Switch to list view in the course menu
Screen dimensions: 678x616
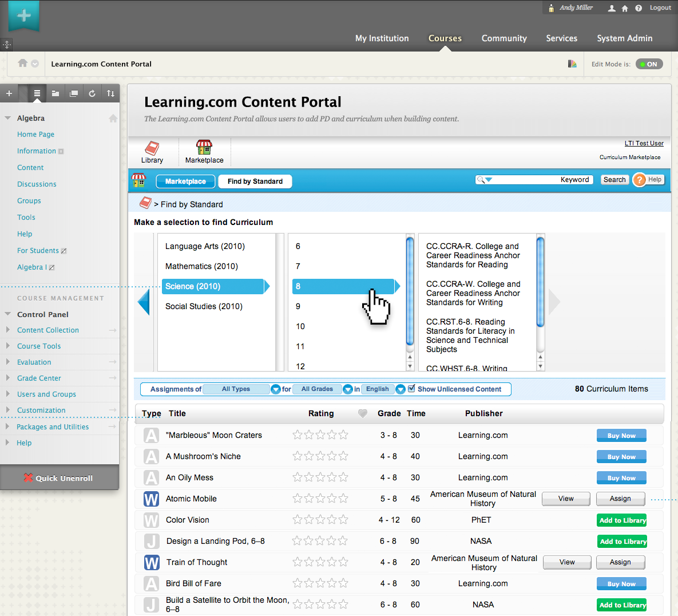click(37, 93)
